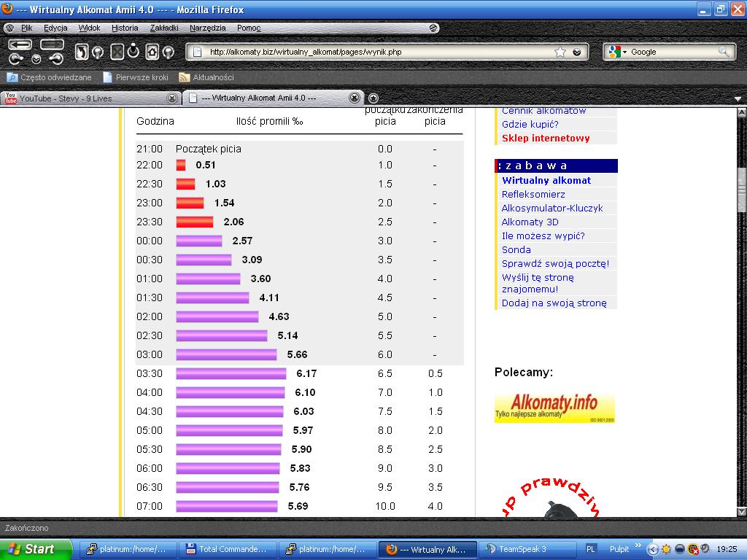
Task: Click the Sklep internetowy link
Action: click(x=546, y=138)
